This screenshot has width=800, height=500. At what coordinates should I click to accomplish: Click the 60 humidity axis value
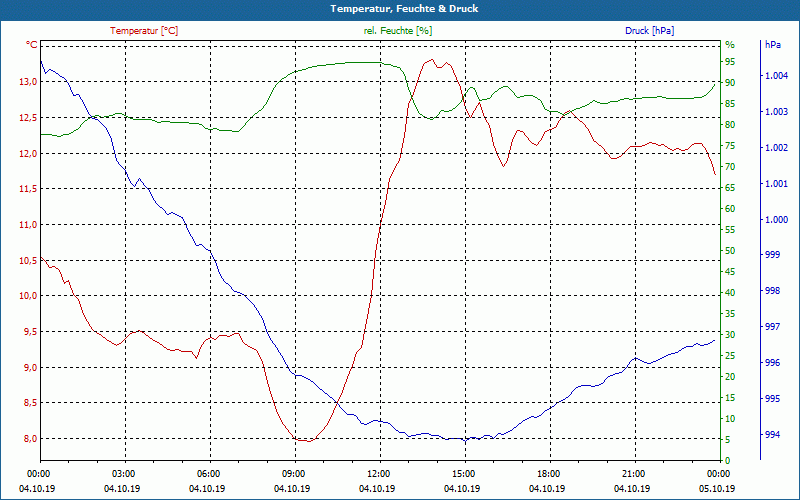[x=730, y=209]
